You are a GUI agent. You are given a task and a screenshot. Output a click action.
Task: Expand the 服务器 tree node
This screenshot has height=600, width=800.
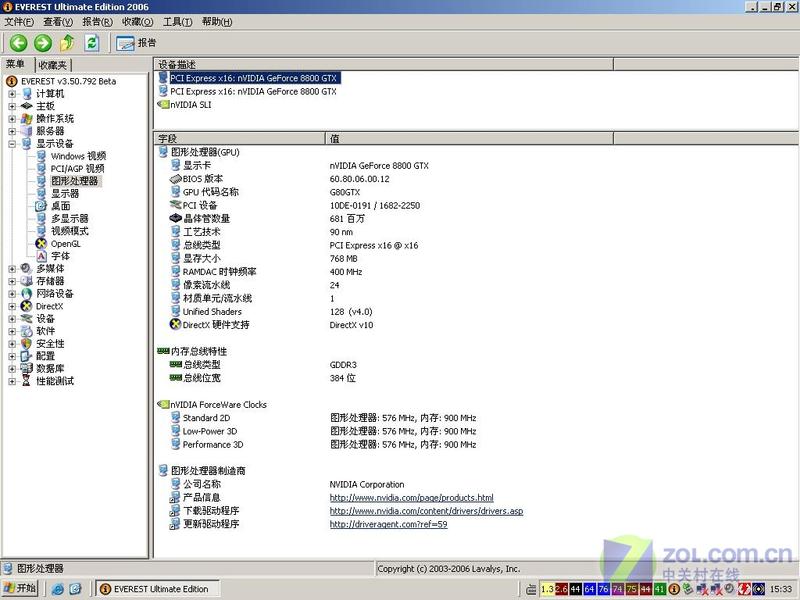[x=12, y=131]
